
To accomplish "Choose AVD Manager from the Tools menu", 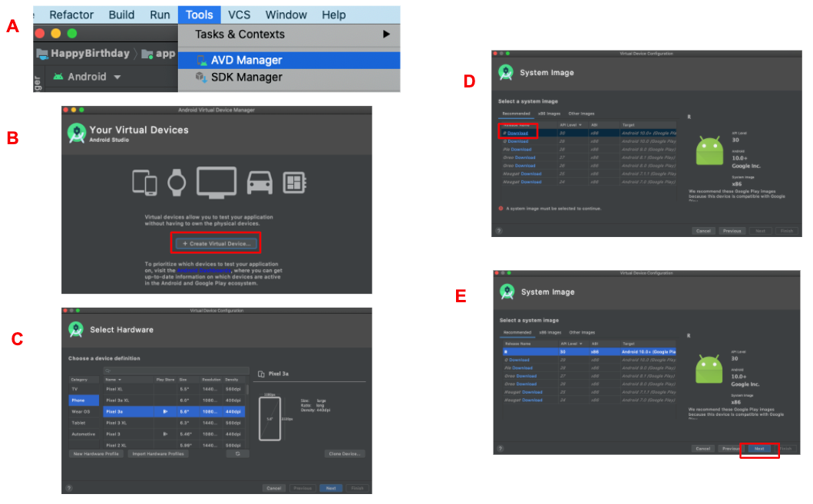I will click(289, 60).
